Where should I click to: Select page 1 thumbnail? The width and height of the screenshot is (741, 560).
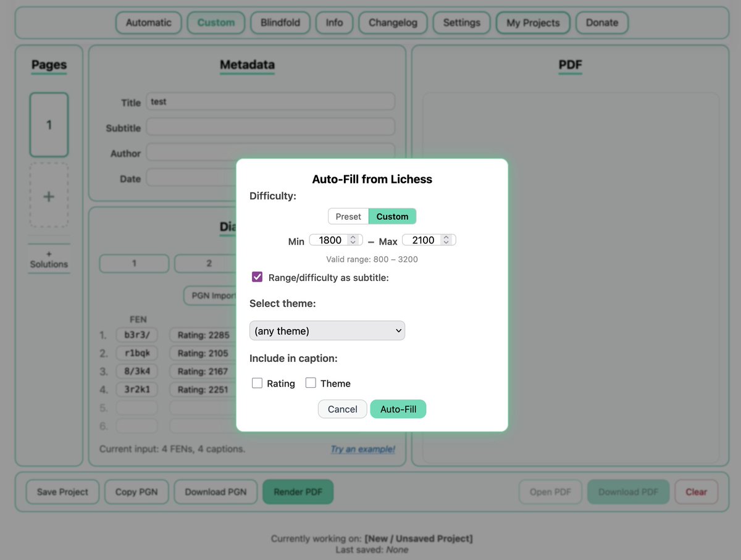[49, 125]
